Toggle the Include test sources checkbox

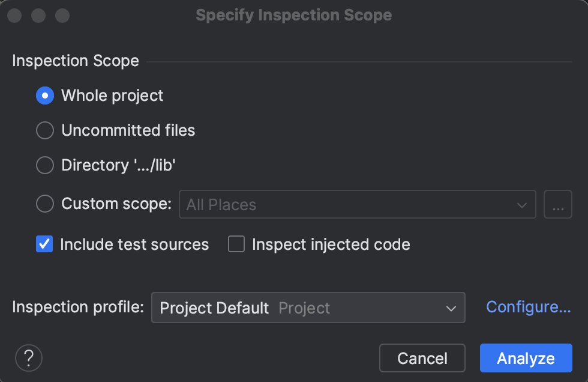click(x=44, y=244)
